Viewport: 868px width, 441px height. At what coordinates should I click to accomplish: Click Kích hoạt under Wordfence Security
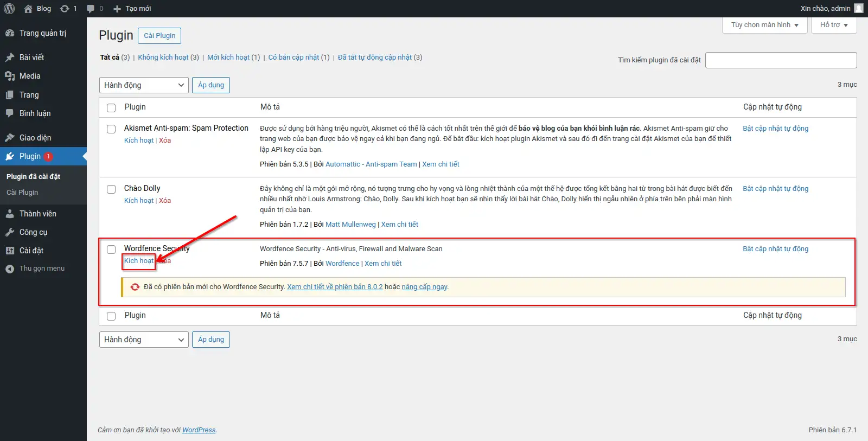point(139,261)
